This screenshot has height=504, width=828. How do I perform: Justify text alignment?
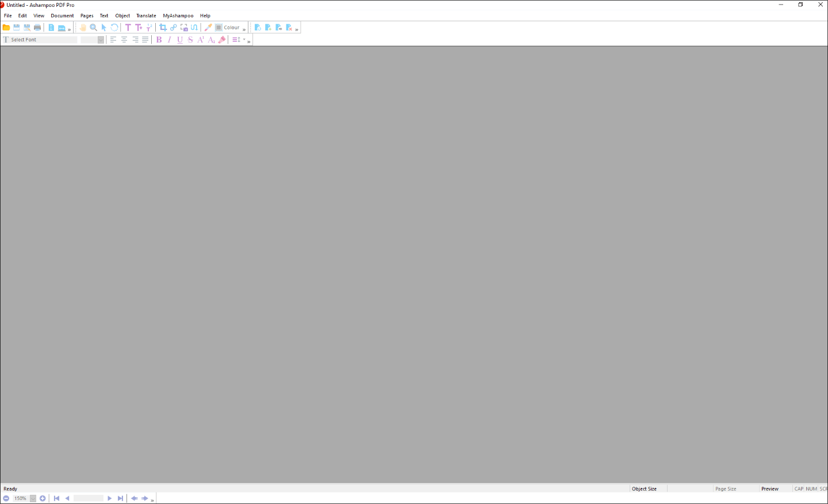145,40
